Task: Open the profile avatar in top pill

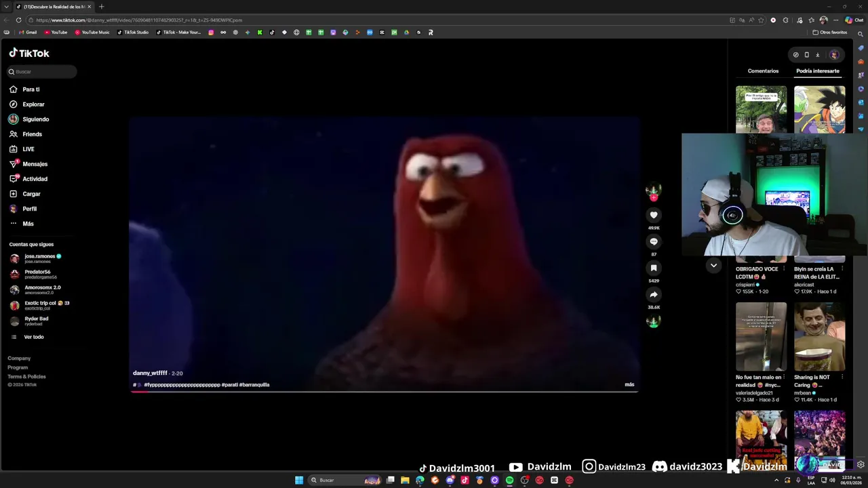Action: pos(834,55)
